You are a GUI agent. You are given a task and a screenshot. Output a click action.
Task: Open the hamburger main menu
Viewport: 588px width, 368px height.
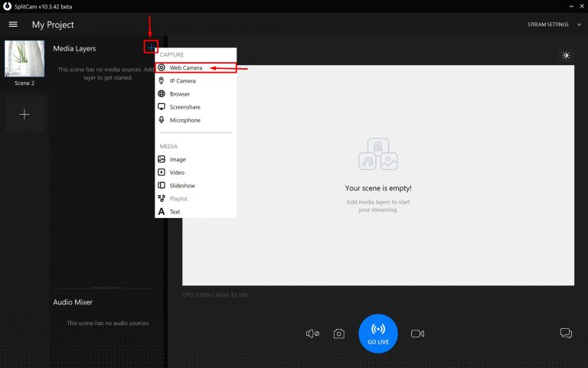[12, 24]
